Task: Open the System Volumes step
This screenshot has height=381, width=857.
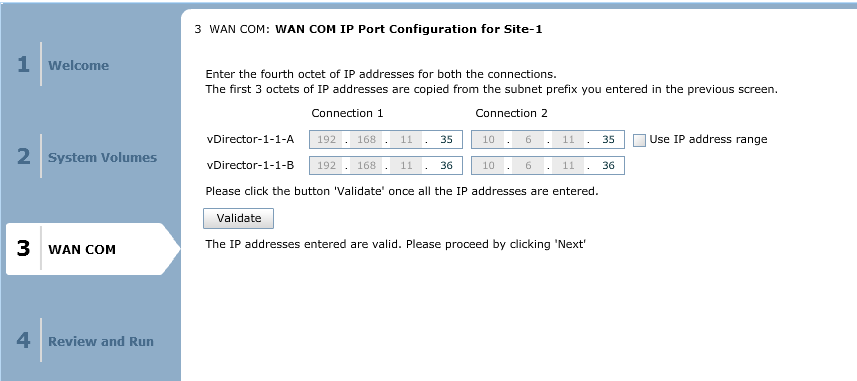Action: [102, 157]
